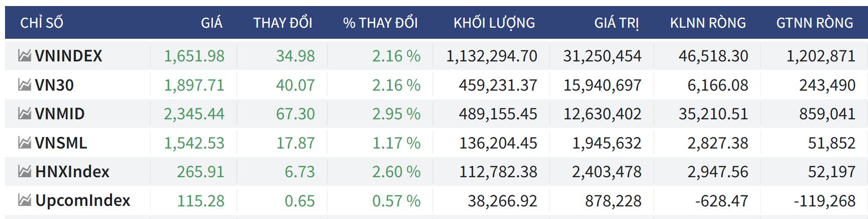Click the chart icon beside UpcomIndex
This screenshot has width=868, height=219.
[25, 200]
